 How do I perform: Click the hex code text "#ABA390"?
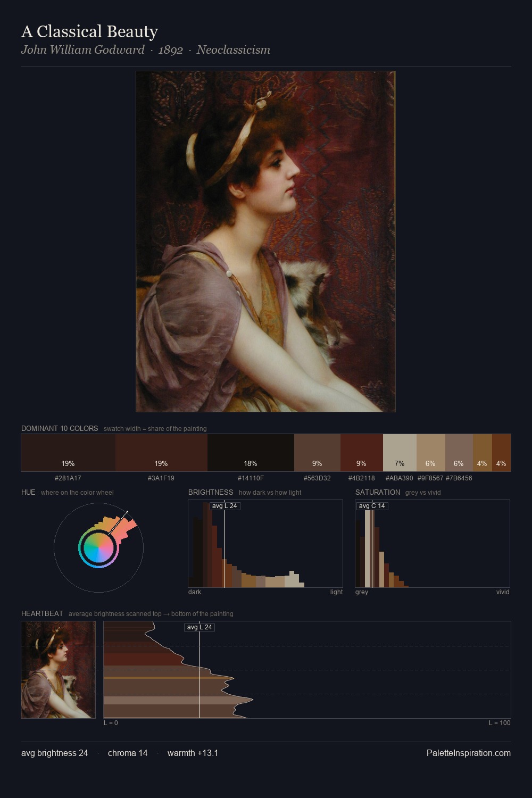pyautogui.click(x=400, y=478)
